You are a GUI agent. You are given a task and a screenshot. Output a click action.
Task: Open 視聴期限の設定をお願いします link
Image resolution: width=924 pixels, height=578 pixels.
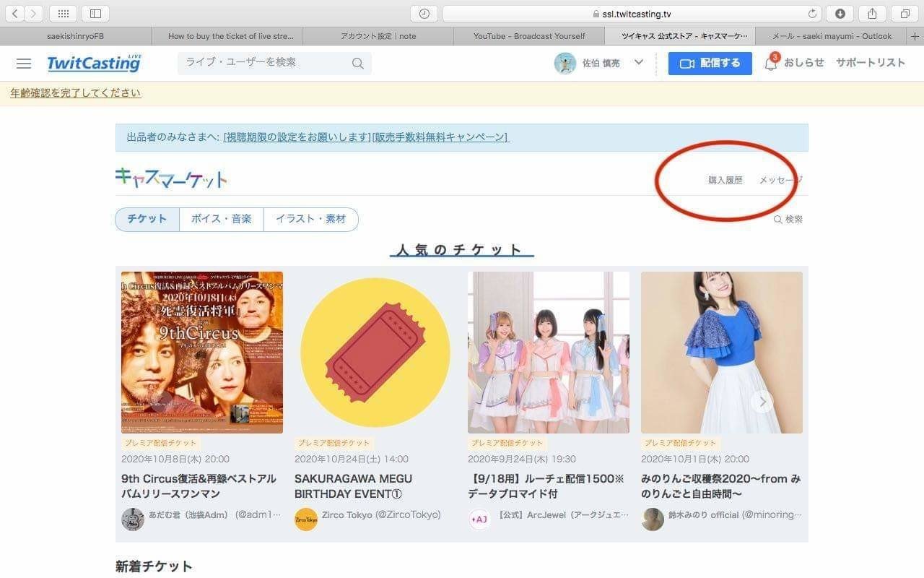(x=297, y=137)
